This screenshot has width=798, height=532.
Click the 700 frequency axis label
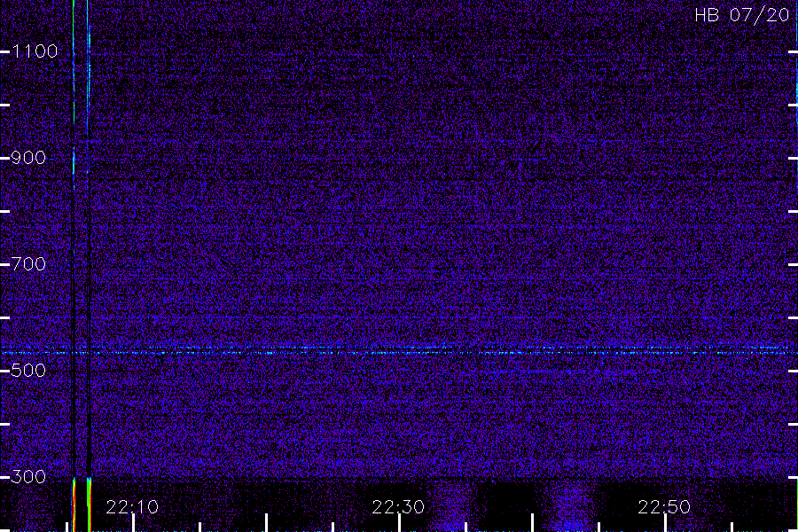pos(28,264)
